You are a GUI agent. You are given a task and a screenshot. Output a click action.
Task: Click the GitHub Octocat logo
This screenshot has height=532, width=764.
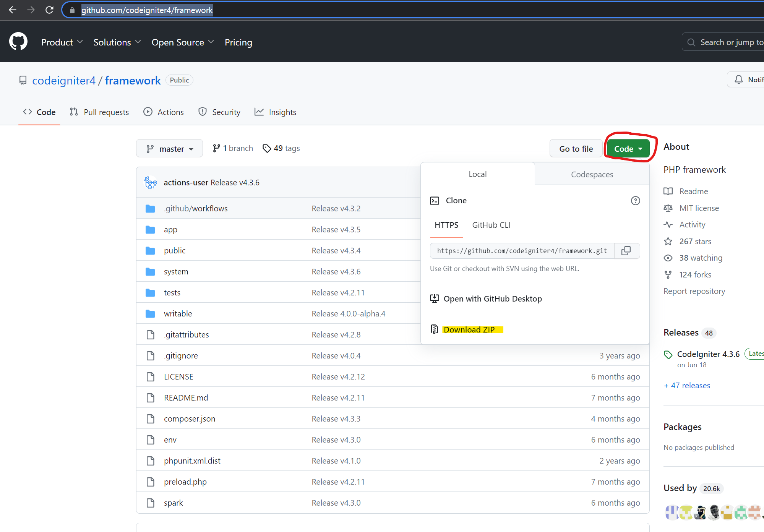pos(18,42)
